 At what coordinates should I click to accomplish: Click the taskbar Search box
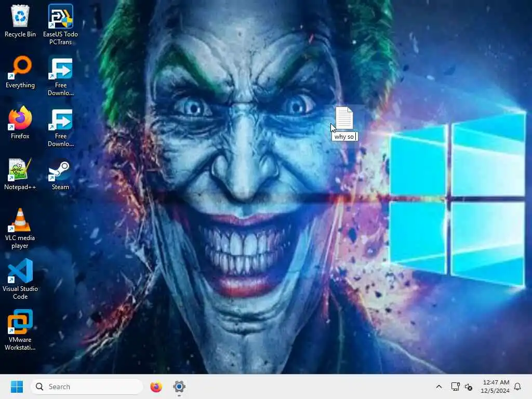pyautogui.click(x=87, y=387)
